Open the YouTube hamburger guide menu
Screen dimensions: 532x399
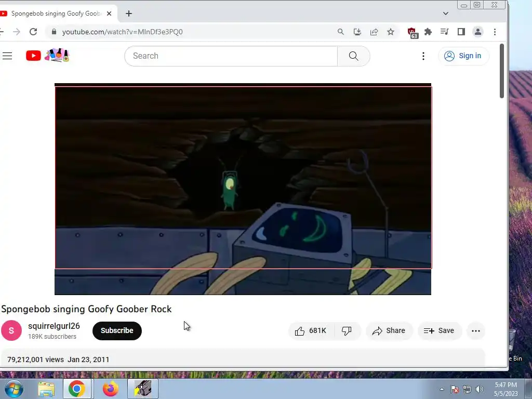[7, 56]
